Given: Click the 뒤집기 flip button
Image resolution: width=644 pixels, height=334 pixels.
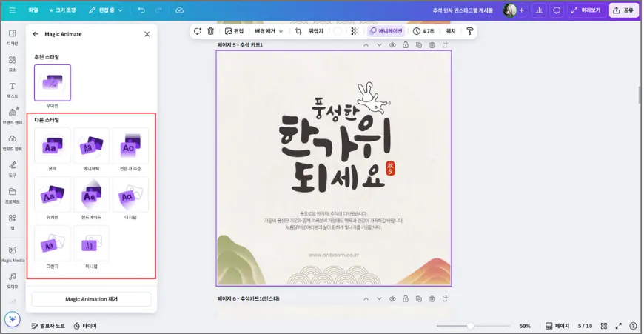Looking at the screenshot, I should coord(316,31).
